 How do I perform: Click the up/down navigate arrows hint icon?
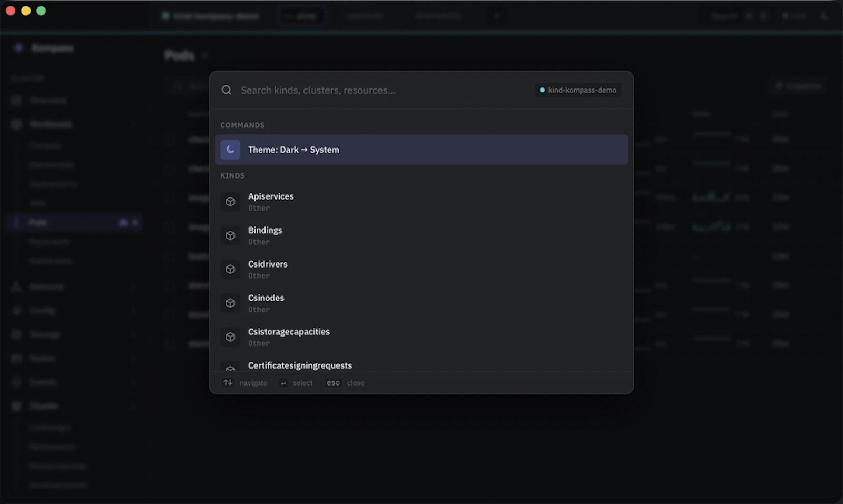[x=228, y=382]
